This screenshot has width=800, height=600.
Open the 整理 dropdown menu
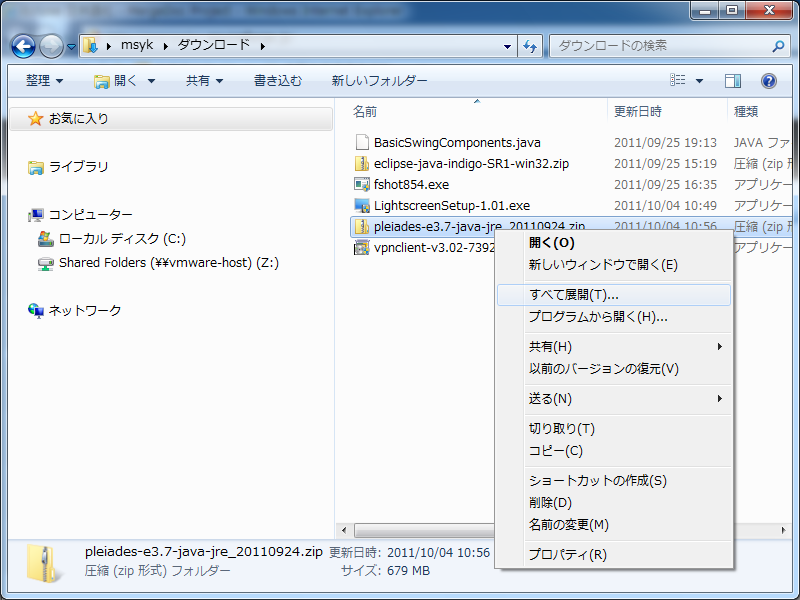[44, 81]
